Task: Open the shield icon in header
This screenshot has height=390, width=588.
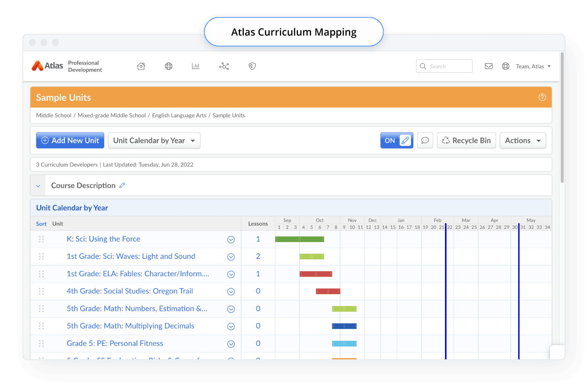Action: click(252, 66)
